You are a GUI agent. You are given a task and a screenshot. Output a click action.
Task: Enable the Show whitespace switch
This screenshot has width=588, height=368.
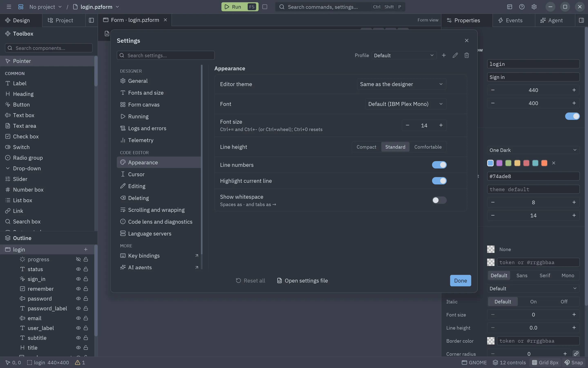439,200
